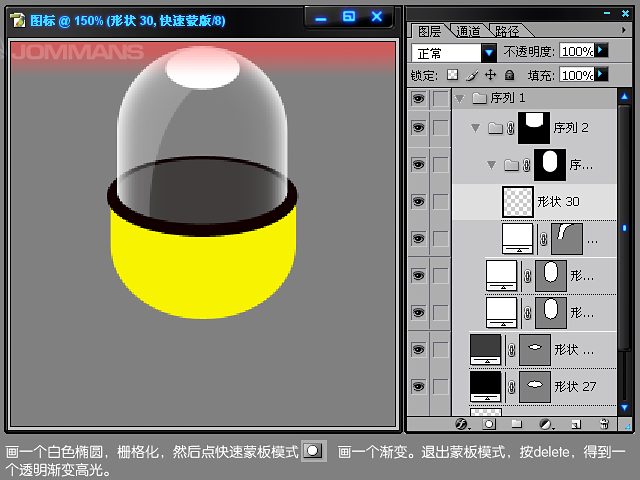640x480 pixels.
Task: Enable lock transparent pixels icon
Action: (x=452, y=75)
